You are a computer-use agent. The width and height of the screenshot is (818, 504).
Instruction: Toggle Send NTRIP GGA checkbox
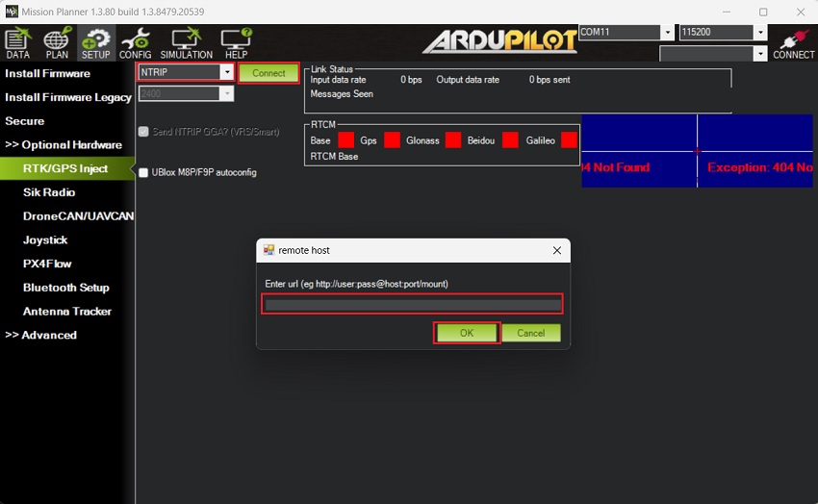pos(143,132)
